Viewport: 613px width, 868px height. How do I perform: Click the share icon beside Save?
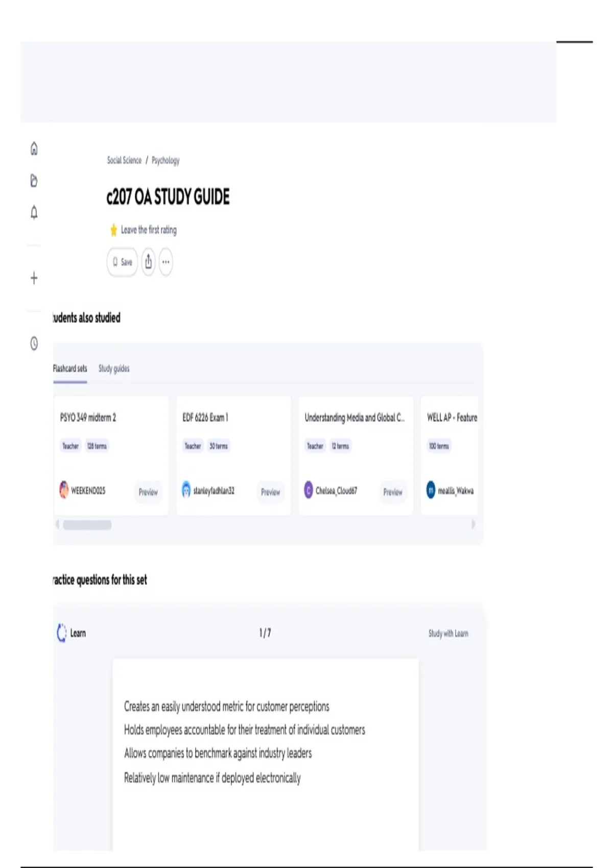click(x=148, y=262)
